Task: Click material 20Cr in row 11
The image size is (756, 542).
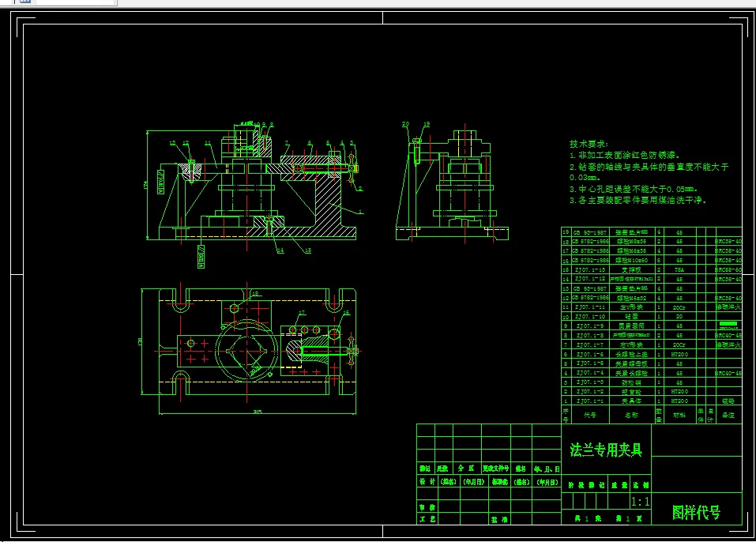Action: [x=679, y=307]
